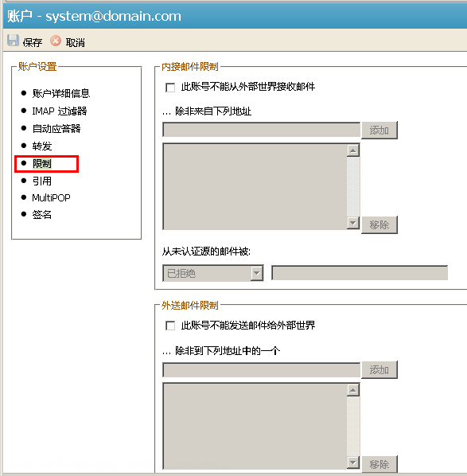The width and height of the screenshot is (467, 476).
Task: Click 添加 button for outbound addresses
Action: point(379,370)
